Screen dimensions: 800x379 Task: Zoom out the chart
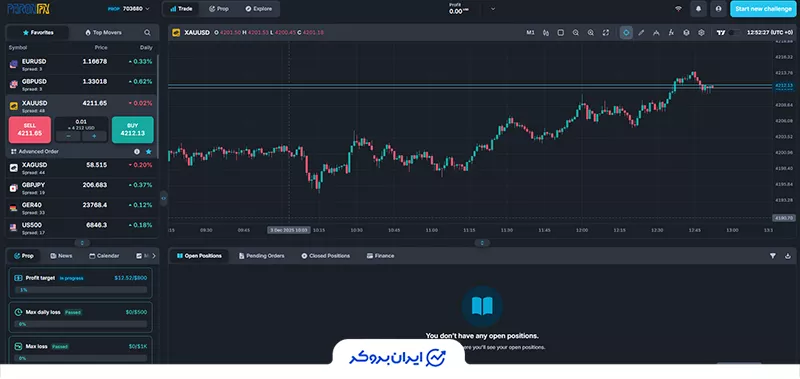576,33
